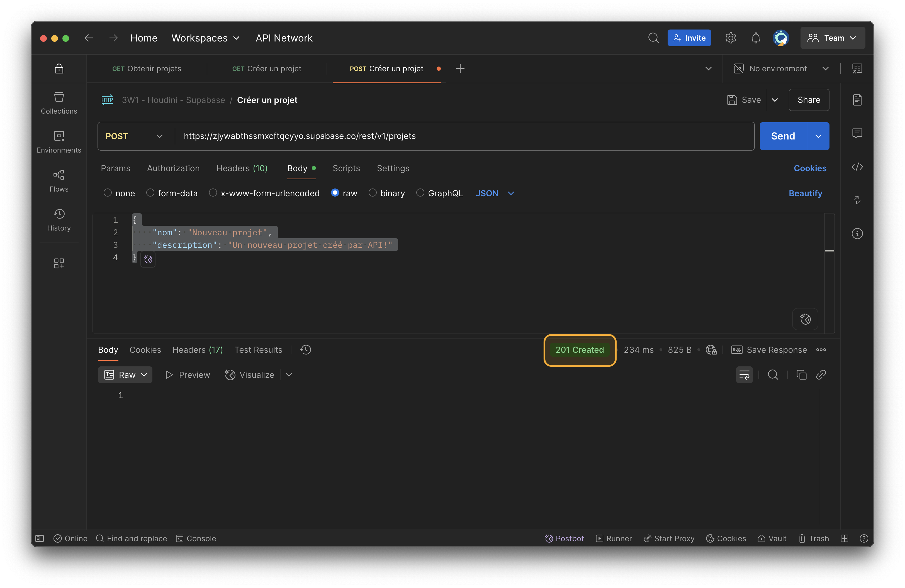Screen dimensions: 905x588
Task: Open response history clock icon
Action: (x=305, y=350)
